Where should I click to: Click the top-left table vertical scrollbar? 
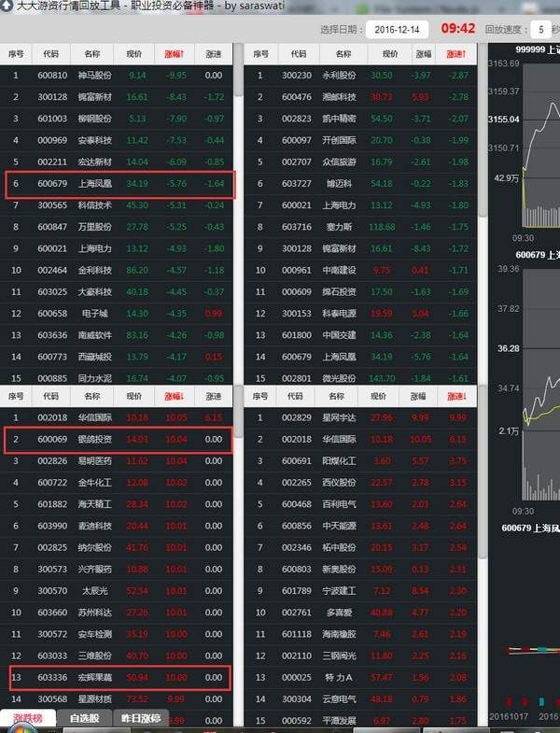(237, 187)
